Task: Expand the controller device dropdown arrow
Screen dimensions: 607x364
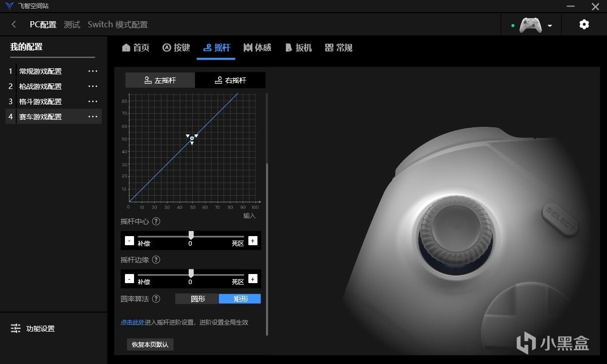Action: (550, 26)
